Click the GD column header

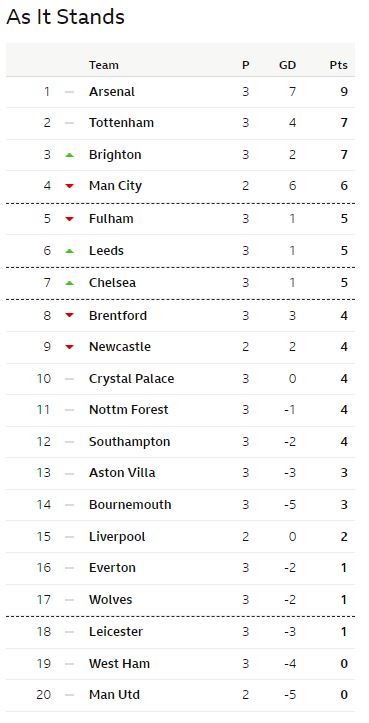pos(287,65)
